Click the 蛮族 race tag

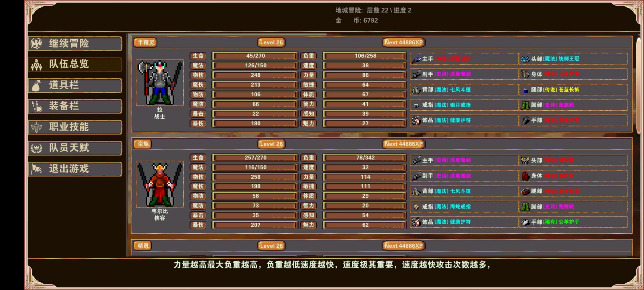pyautogui.click(x=143, y=144)
